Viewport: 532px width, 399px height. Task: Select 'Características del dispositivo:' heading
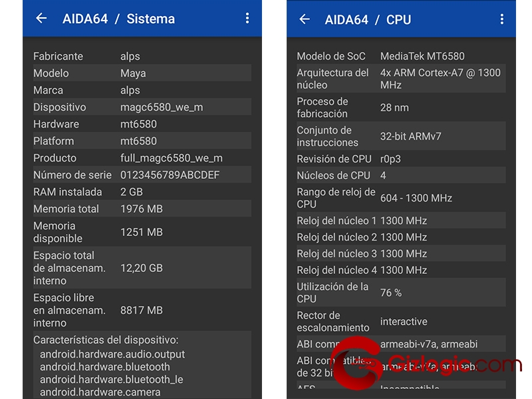pos(106,340)
